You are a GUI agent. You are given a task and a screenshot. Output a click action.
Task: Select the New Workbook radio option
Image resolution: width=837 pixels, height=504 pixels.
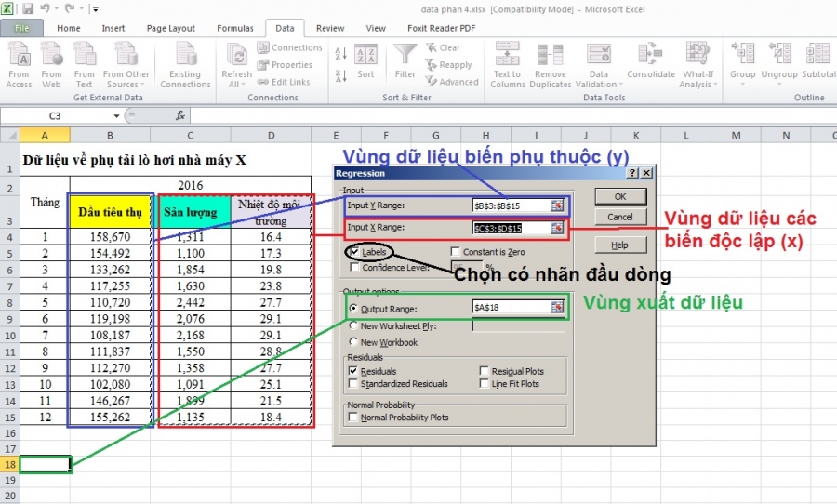353,342
